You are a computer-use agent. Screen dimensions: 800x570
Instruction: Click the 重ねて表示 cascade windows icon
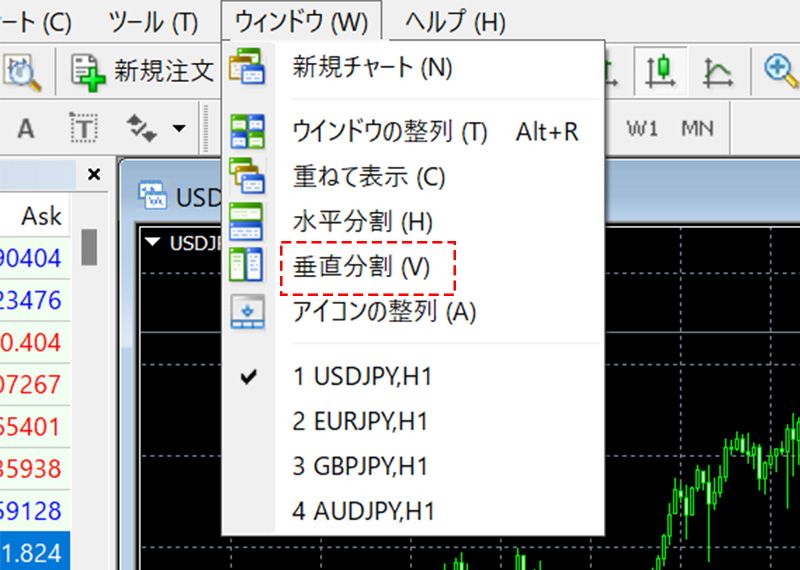click(246, 176)
